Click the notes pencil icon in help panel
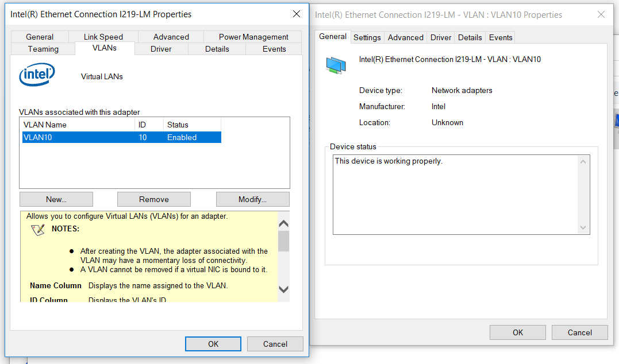The width and height of the screenshot is (619, 364). click(x=38, y=230)
